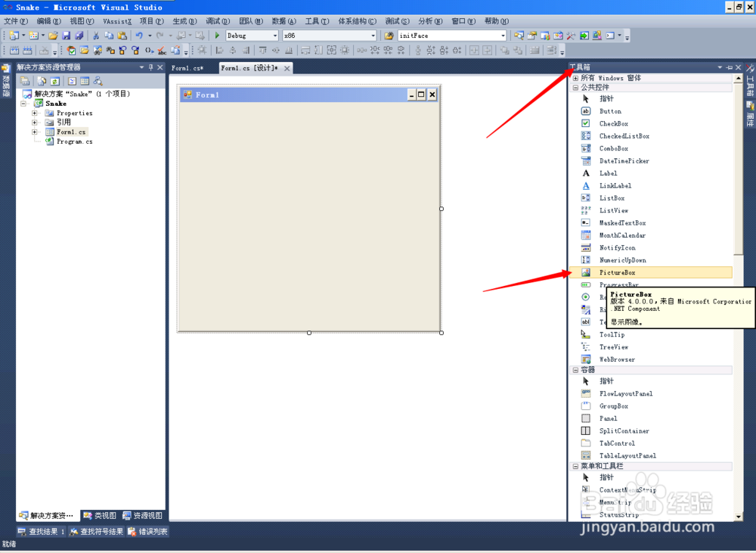756x553 pixels.
Task: Collapse the Snake project node
Action: click(23, 104)
